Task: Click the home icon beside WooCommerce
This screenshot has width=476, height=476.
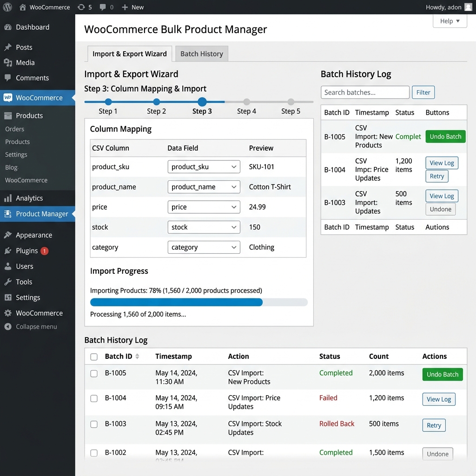Action: (x=22, y=7)
